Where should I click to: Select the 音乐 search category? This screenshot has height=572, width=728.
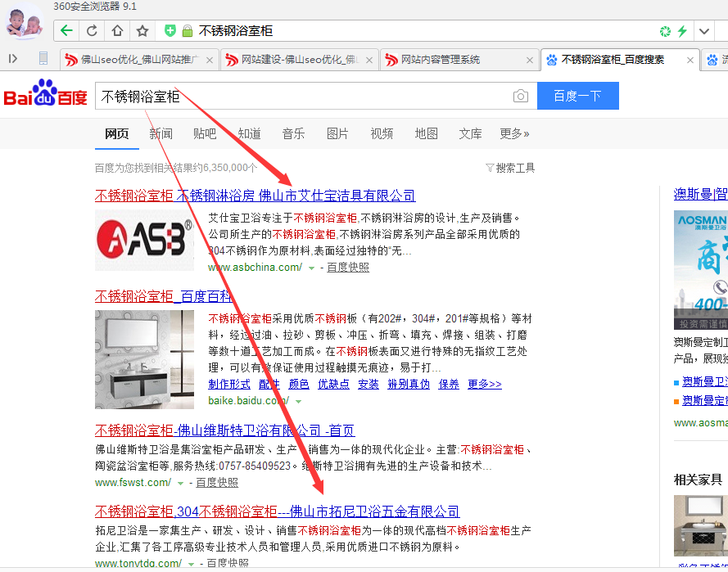coord(293,133)
